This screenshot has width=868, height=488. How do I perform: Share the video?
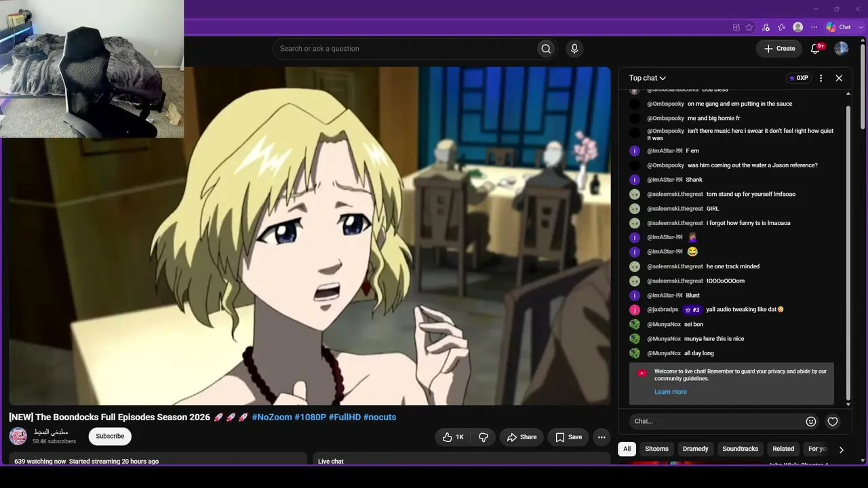[x=521, y=437]
